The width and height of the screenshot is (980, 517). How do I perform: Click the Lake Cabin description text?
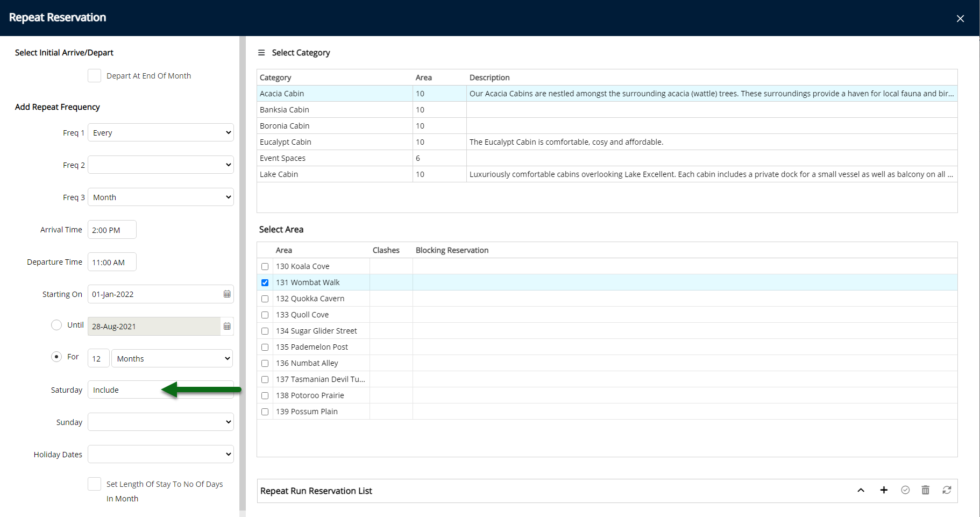point(711,174)
